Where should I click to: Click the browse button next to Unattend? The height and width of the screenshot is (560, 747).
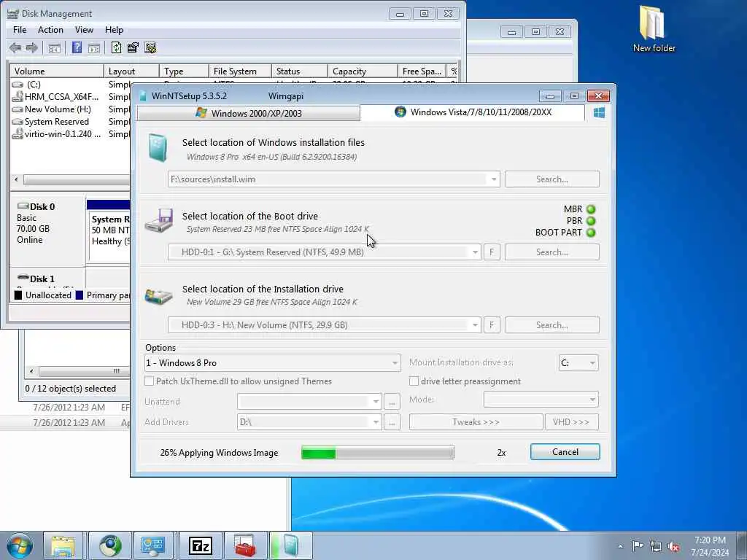point(392,402)
